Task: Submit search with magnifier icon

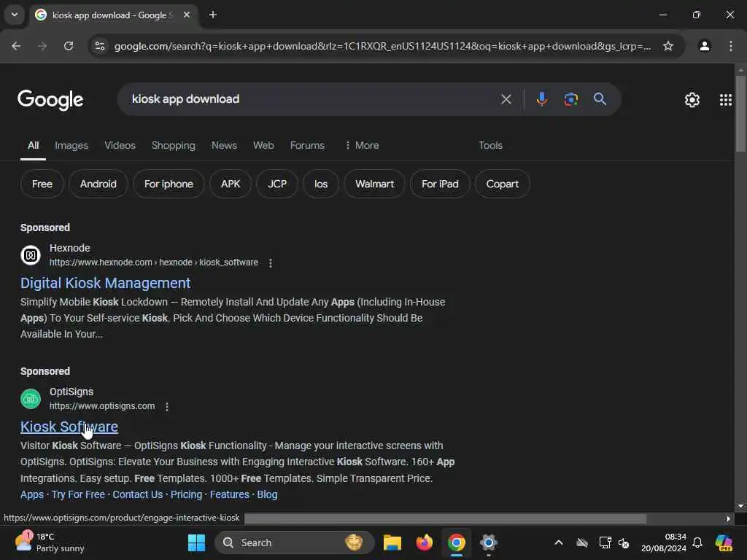Action: click(600, 99)
